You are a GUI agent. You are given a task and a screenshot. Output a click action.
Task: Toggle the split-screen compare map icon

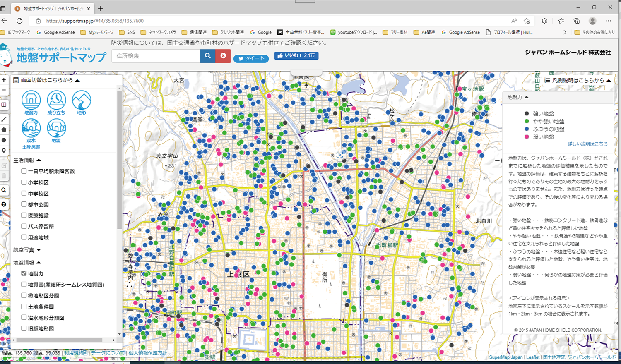(4, 105)
